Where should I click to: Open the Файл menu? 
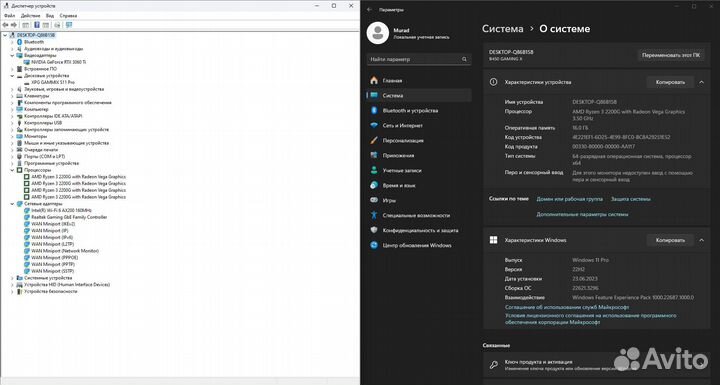point(9,16)
